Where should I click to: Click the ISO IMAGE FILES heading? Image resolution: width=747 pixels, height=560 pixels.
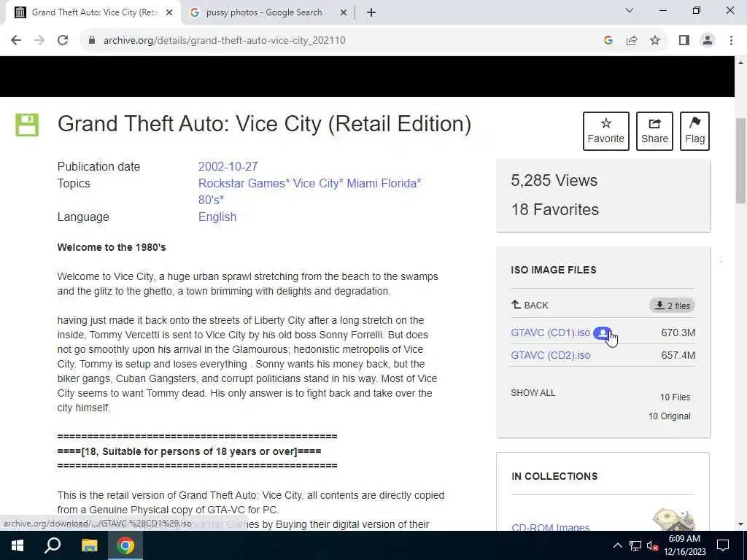pos(554,270)
